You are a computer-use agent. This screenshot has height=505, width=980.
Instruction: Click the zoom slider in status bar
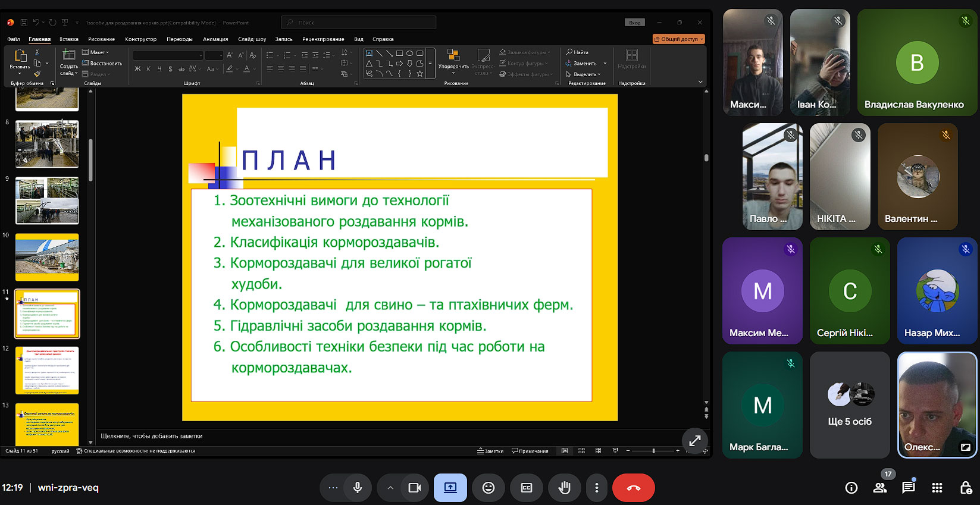point(653,451)
